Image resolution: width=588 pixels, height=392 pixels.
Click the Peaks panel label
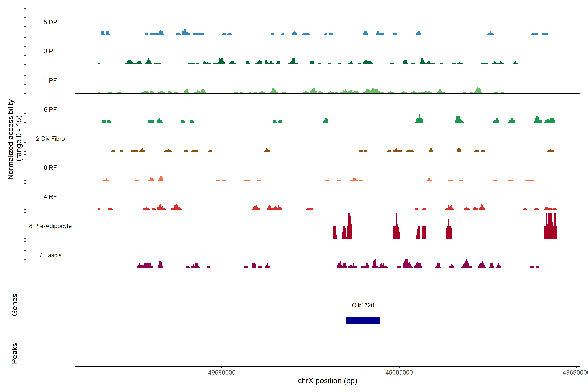tap(15, 353)
